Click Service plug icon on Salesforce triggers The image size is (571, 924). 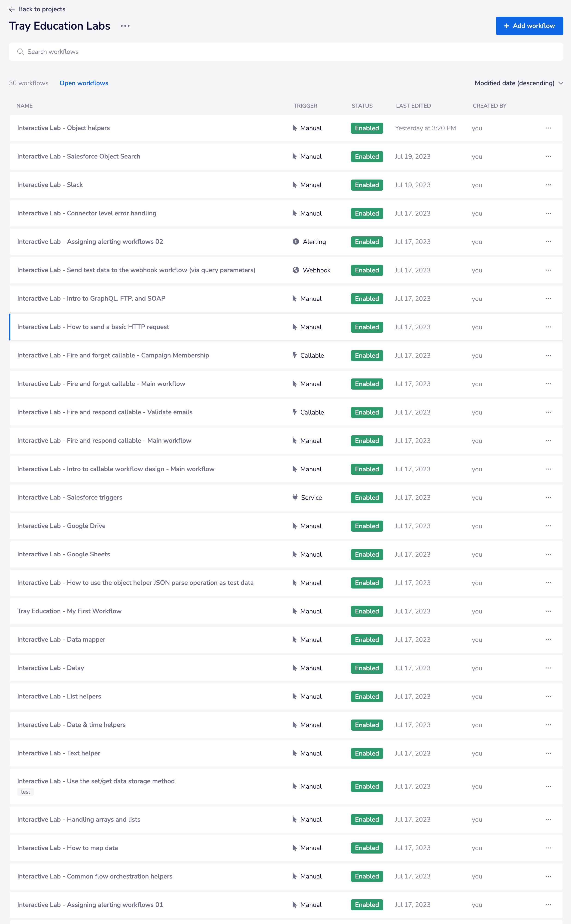pyautogui.click(x=295, y=497)
